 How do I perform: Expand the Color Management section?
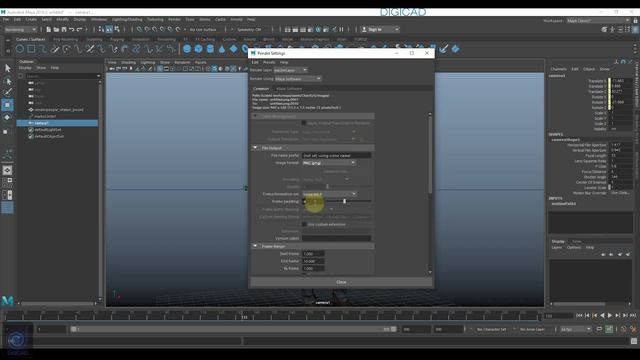point(256,116)
